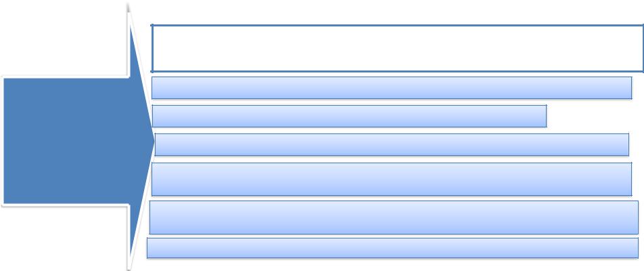This screenshot has height=271, width=644.
Task: Select the arrow's pointed tip
Action: [x=151, y=141]
